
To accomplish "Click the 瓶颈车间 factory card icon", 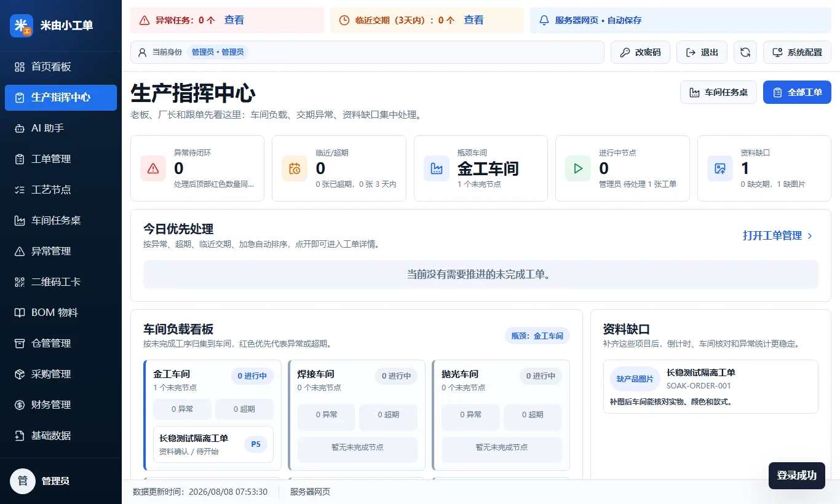I will 437,168.
